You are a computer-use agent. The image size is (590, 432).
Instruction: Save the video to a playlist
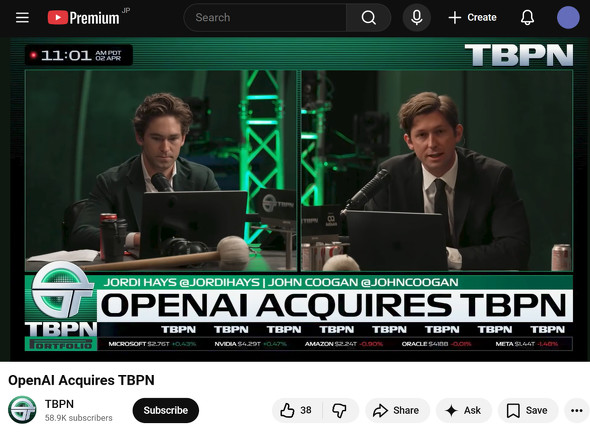pyautogui.click(x=528, y=410)
